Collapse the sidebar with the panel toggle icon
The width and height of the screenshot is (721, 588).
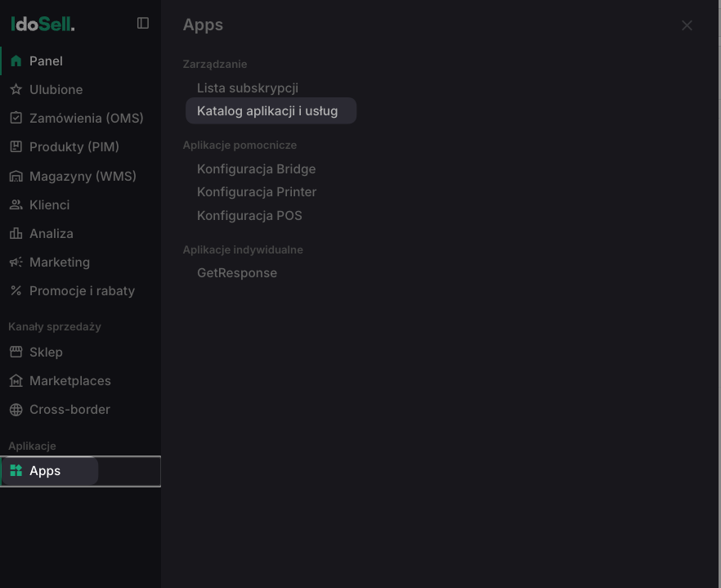pyautogui.click(x=143, y=23)
